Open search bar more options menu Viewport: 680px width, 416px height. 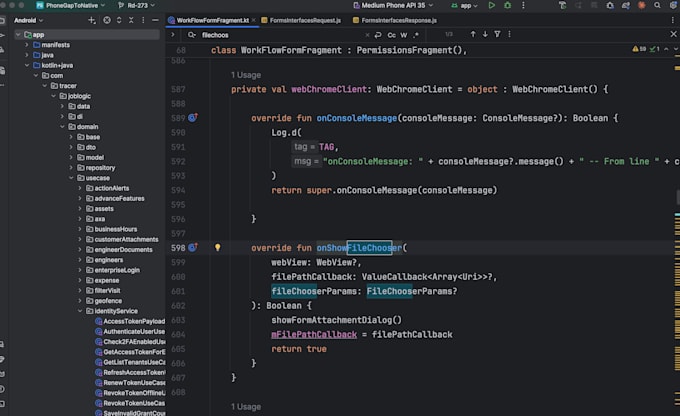click(509, 34)
